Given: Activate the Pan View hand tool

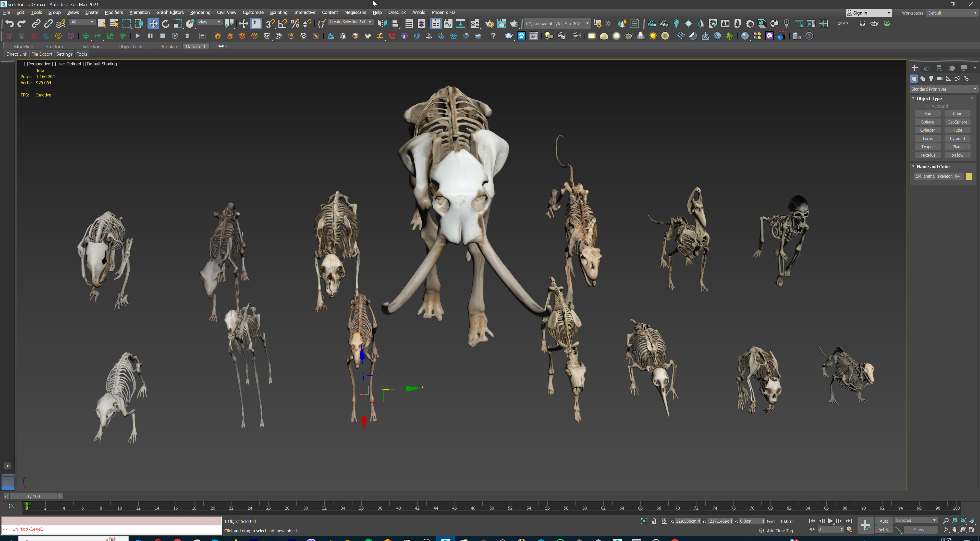Looking at the screenshot, I should point(954,530).
